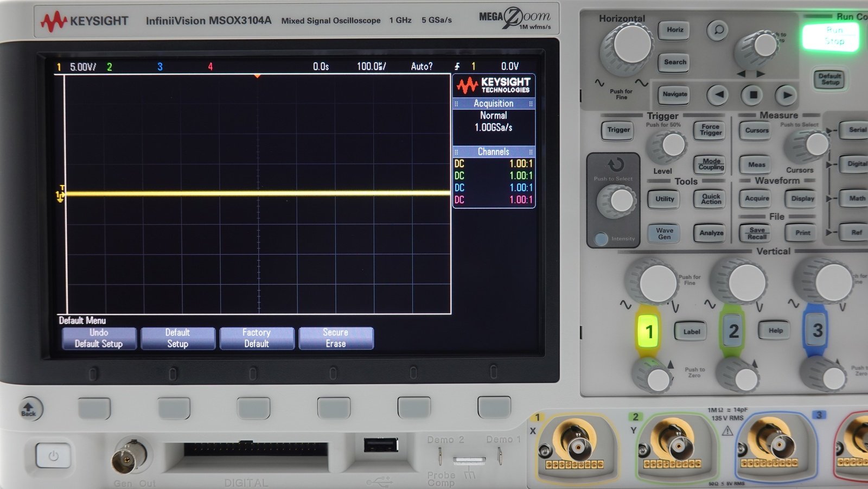Screen dimensions: 868x489
Task: Click the Default Setup hardware key
Action: 830,79
